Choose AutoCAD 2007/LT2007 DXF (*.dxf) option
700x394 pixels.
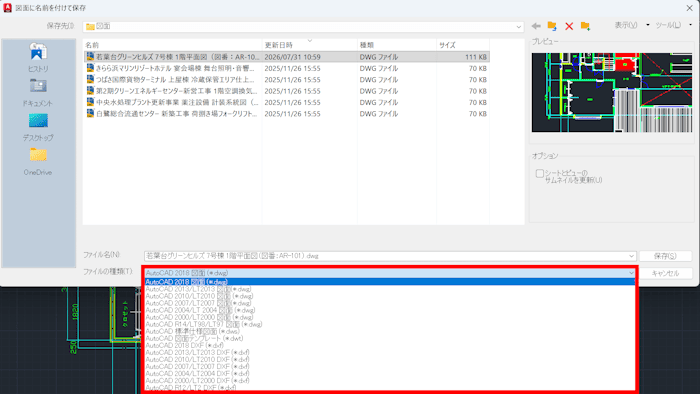click(390, 366)
